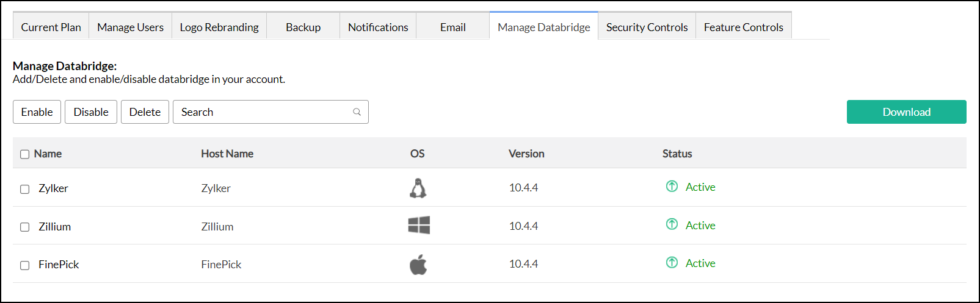Open the Security Controls tab

coord(647,27)
